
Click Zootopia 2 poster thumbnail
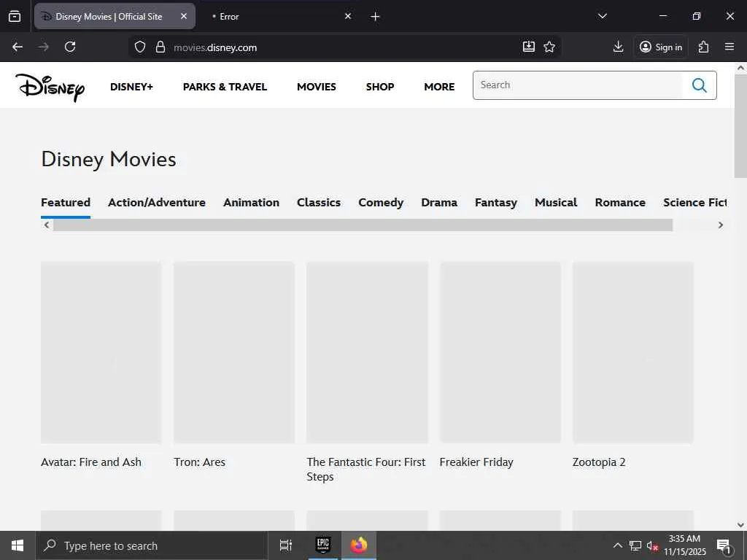[632, 352]
